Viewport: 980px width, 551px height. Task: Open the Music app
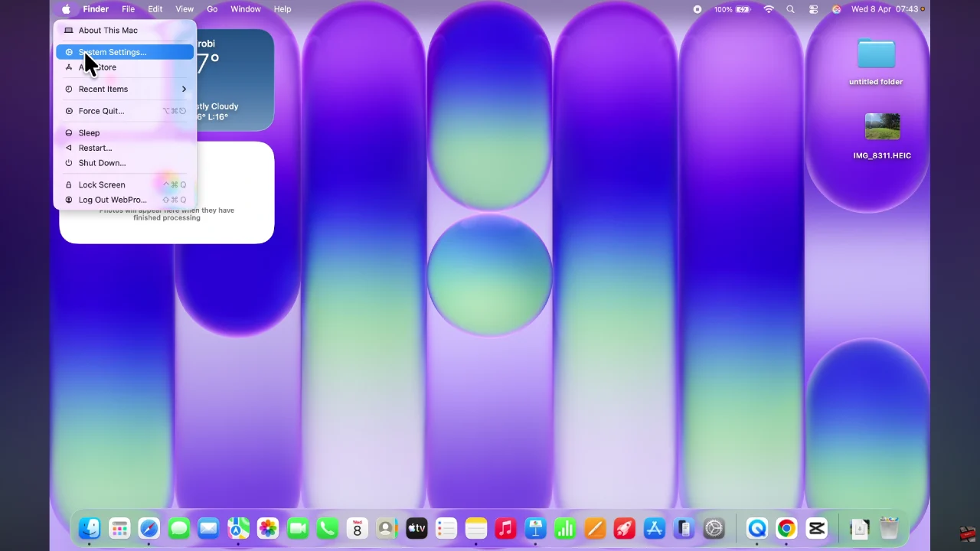(x=505, y=528)
